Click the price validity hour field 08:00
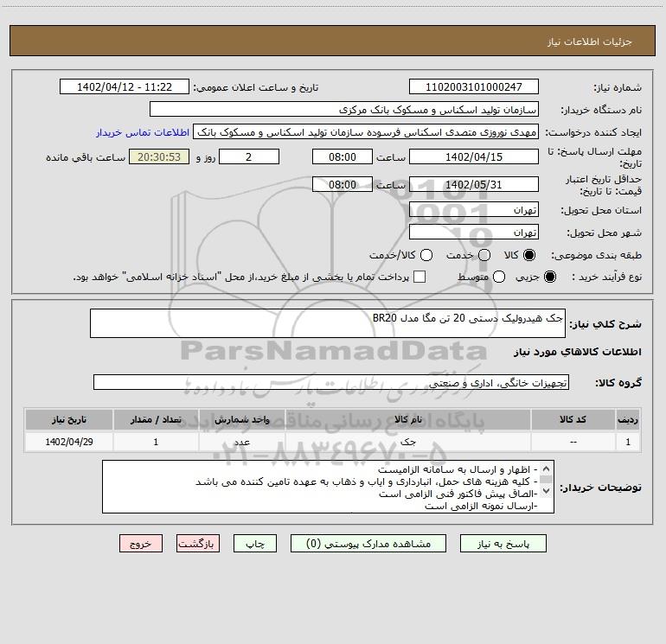Viewport: 666px width, 644px height. [343, 185]
